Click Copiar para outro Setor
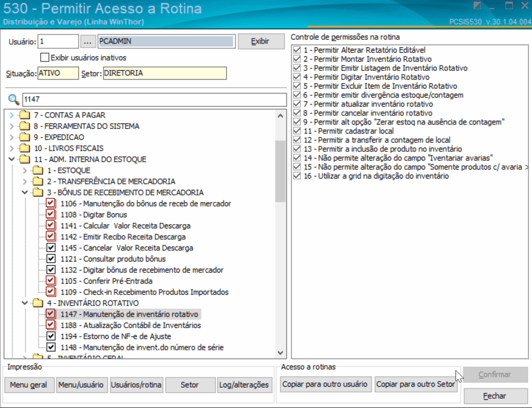532x408 pixels. tap(415, 384)
